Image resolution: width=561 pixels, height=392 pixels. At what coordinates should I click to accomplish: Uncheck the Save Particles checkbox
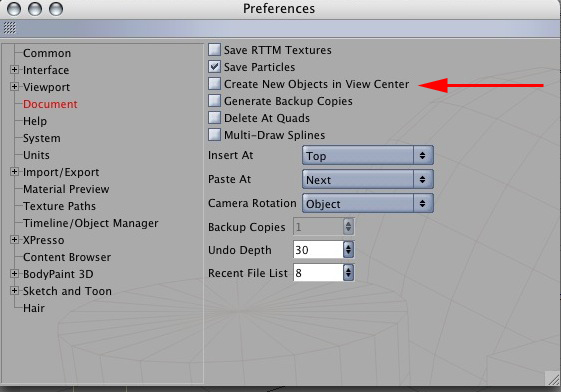click(x=214, y=67)
